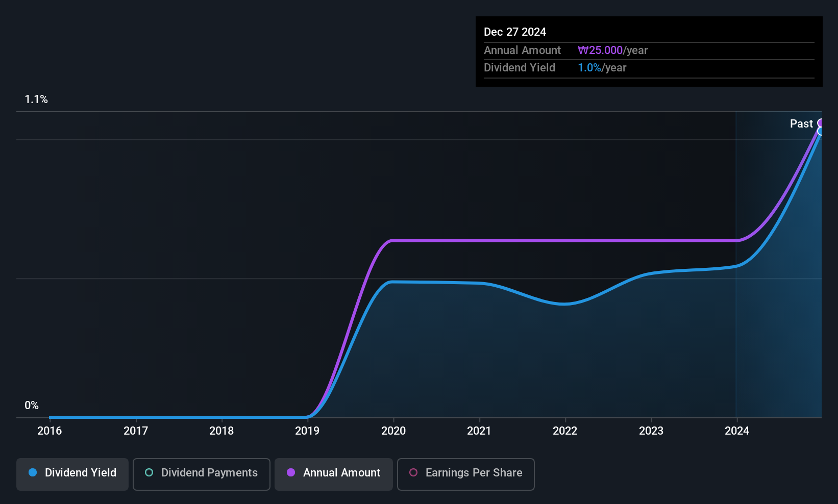The height and width of the screenshot is (504, 838).
Task: Click the Dec 27 2024 tooltip date
Action: click(x=515, y=32)
